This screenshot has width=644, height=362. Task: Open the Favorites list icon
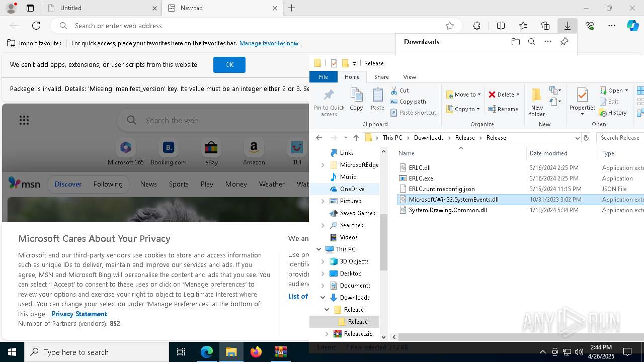pyautogui.click(x=523, y=26)
